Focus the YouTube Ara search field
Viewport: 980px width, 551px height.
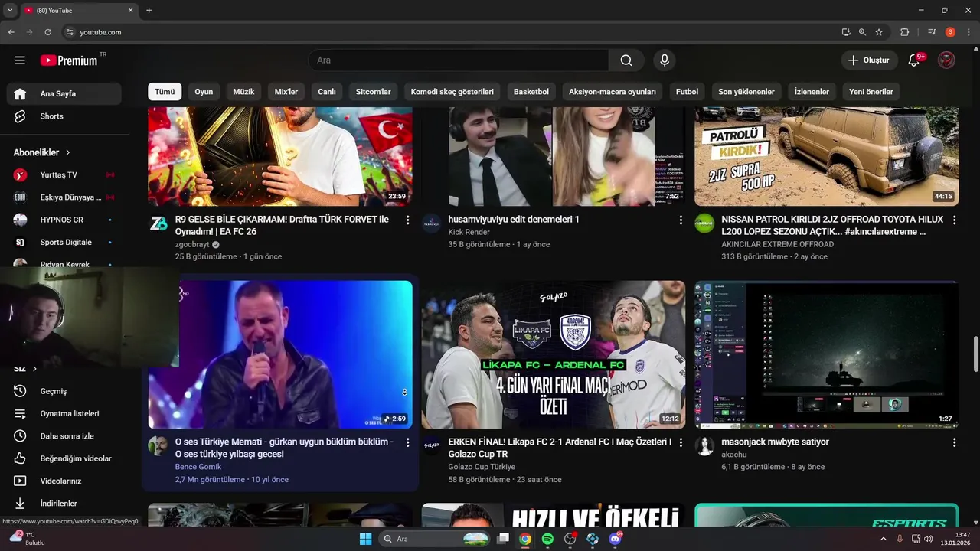coord(459,60)
